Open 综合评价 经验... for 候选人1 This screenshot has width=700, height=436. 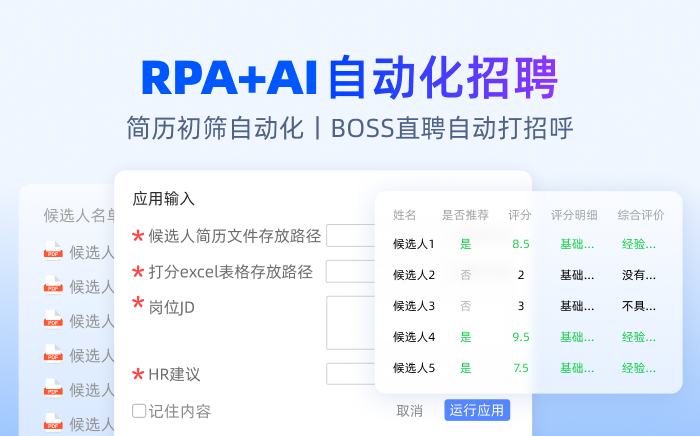pyautogui.click(x=639, y=244)
